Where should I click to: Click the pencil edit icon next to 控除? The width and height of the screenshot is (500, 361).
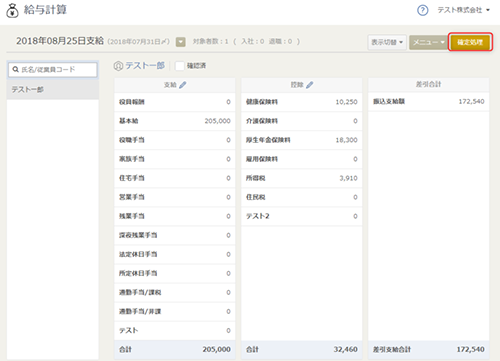click(x=310, y=85)
